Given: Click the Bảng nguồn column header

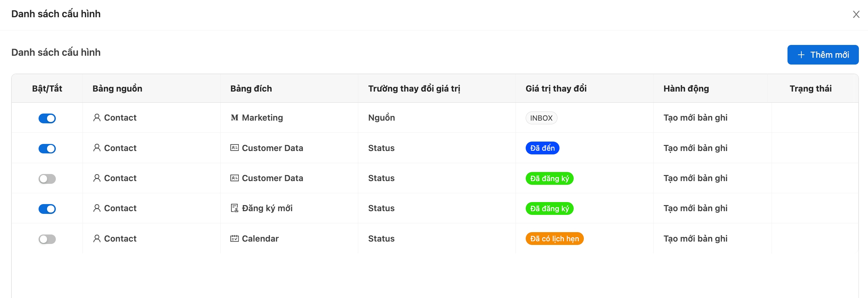Looking at the screenshot, I should 117,89.
